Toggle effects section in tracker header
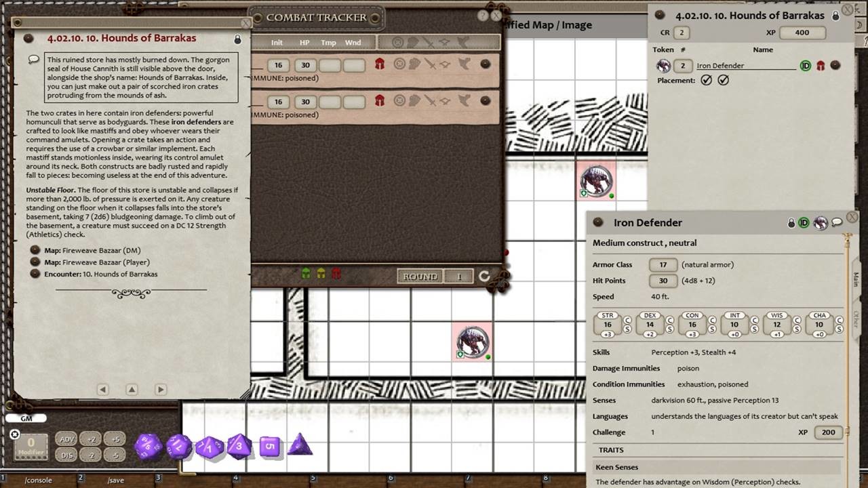Screen dimensions: 868x488 point(464,43)
